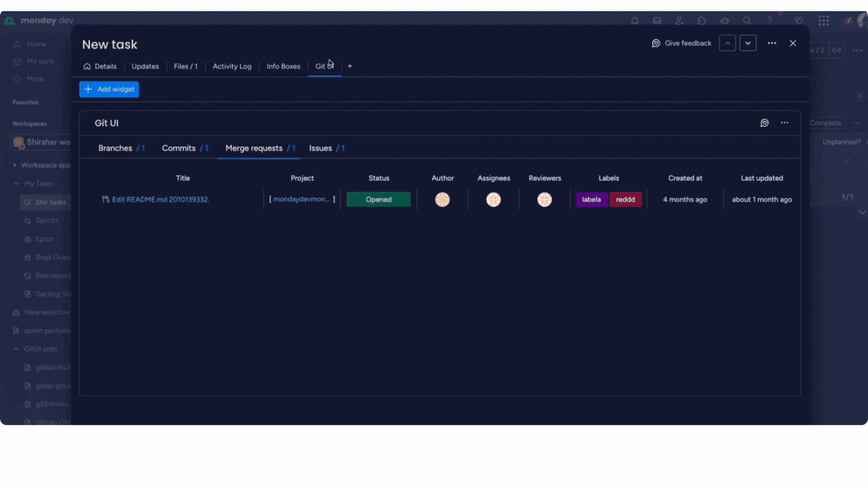Switch to the Commits tab

[x=185, y=148]
